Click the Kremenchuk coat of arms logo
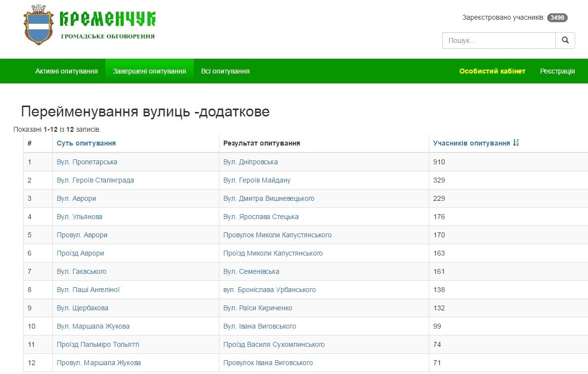The width and height of the screenshot is (588, 374). [38, 24]
